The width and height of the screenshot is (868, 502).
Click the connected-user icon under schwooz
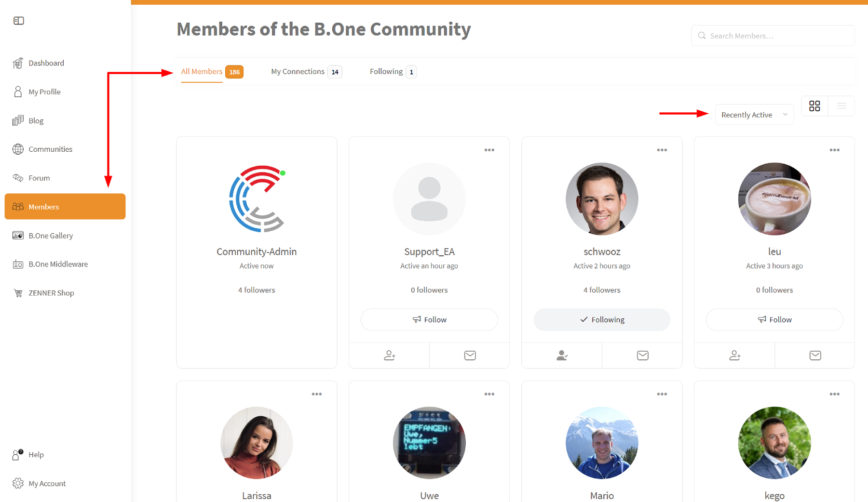click(562, 356)
